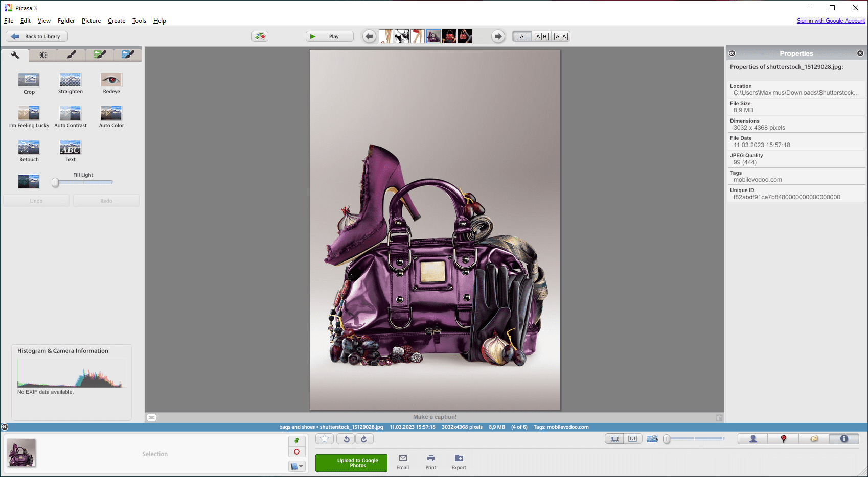
Task: Apply Auto Contrast to the photo
Action: pyautogui.click(x=70, y=116)
